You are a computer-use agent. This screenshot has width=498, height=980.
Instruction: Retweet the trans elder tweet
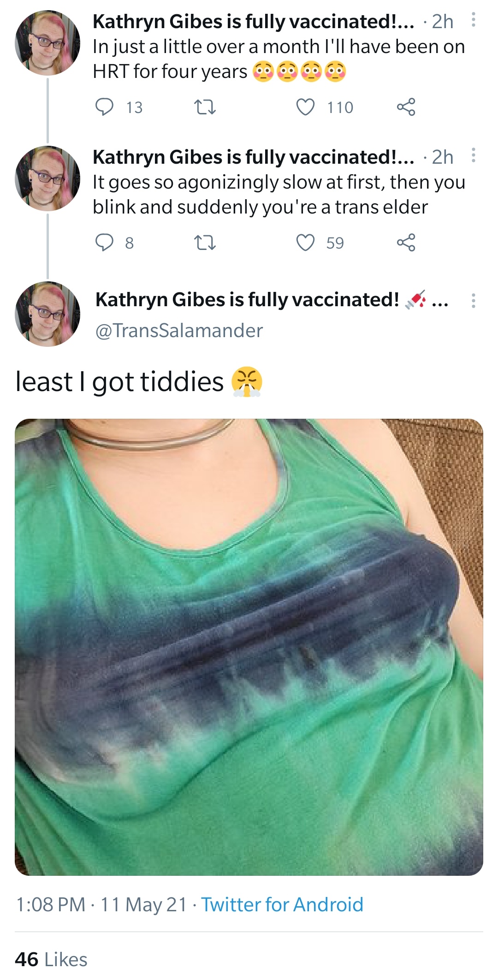205,243
